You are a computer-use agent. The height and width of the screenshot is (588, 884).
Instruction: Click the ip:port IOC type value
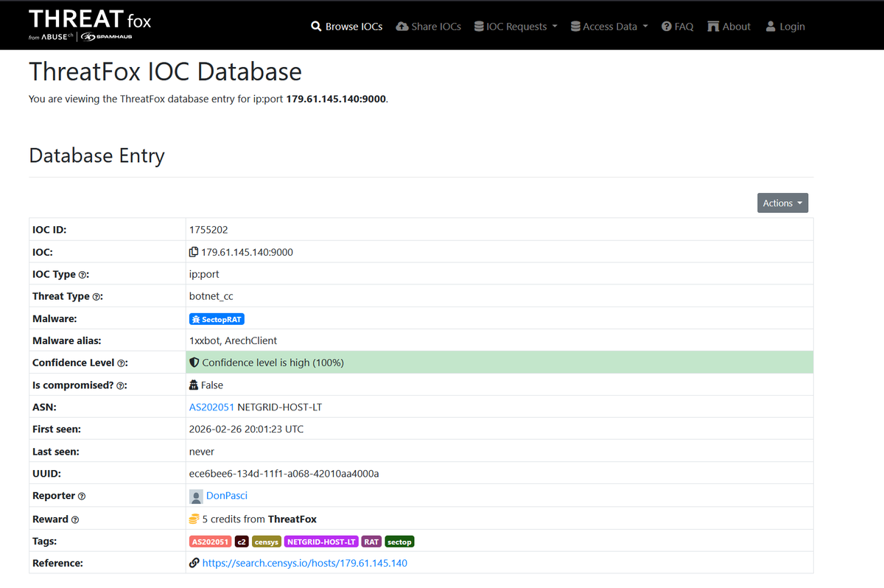pyautogui.click(x=204, y=274)
